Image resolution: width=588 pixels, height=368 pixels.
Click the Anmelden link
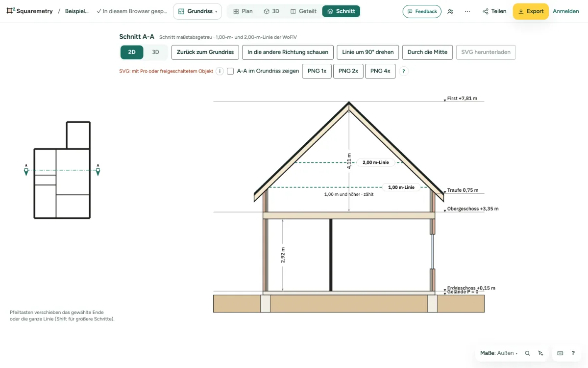point(566,11)
